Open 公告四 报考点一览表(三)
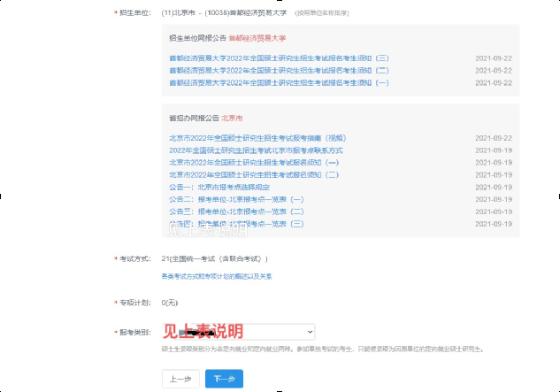The width and height of the screenshot is (560, 392). (236, 224)
